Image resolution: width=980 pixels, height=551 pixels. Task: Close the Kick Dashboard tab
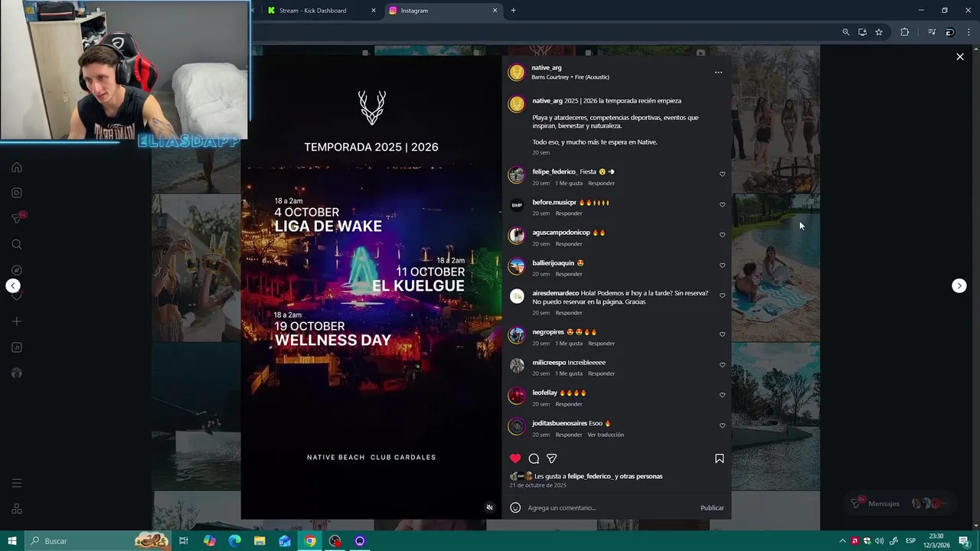coord(374,11)
